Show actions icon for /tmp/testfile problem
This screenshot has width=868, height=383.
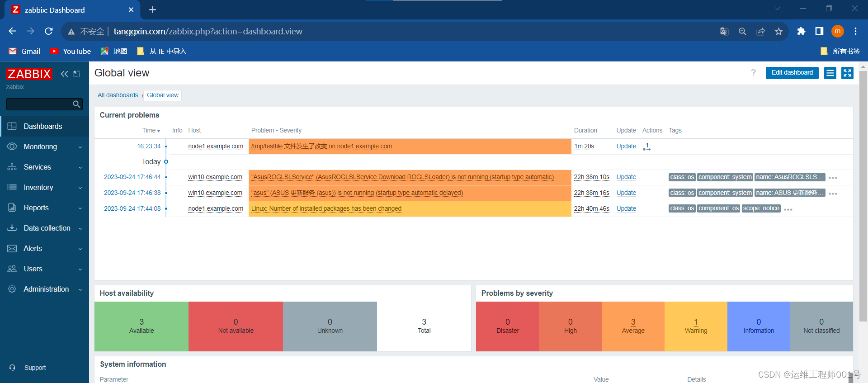click(x=646, y=147)
